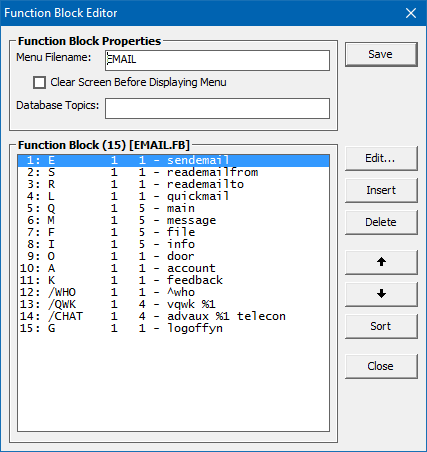Open the Edit... dialog button

381,158
